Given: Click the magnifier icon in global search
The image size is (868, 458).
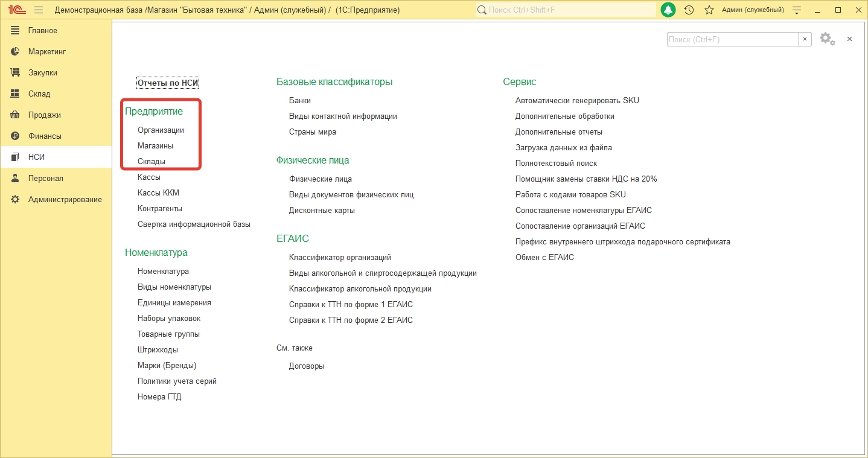Looking at the screenshot, I should click(482, 10).
